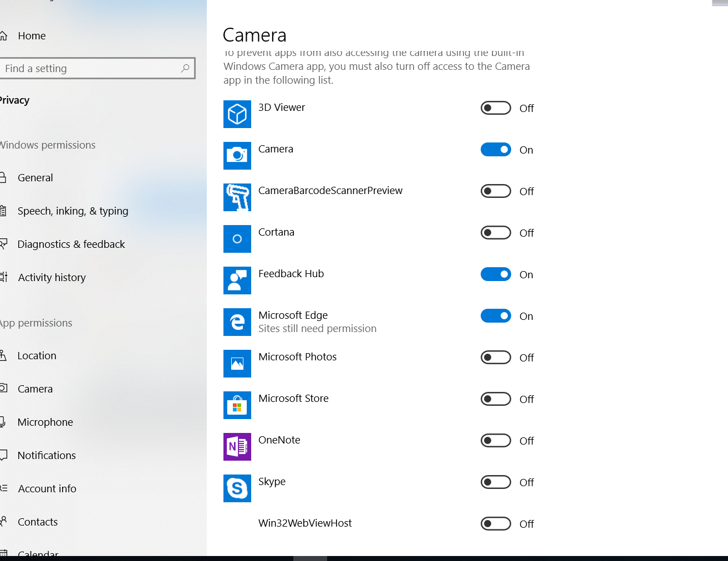Viewport: 728px width, 561px height.
Task: Click the OneNote app name
Action: click(279, 440)
